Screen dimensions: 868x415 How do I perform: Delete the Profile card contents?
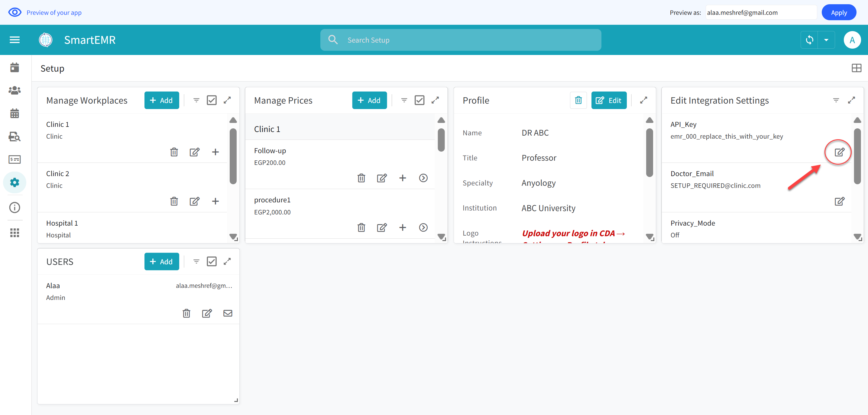point(578,100)
